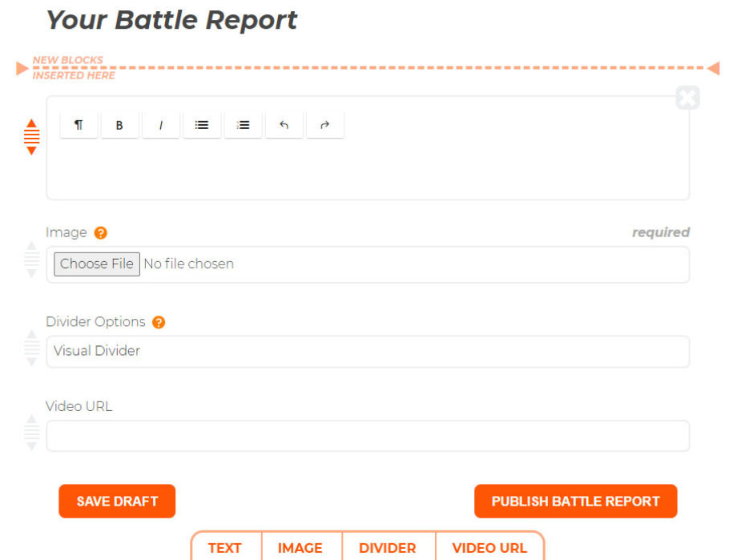Click the down arrow beside the Image block
The width and height of the screenshot is (737, 560).
31,273
